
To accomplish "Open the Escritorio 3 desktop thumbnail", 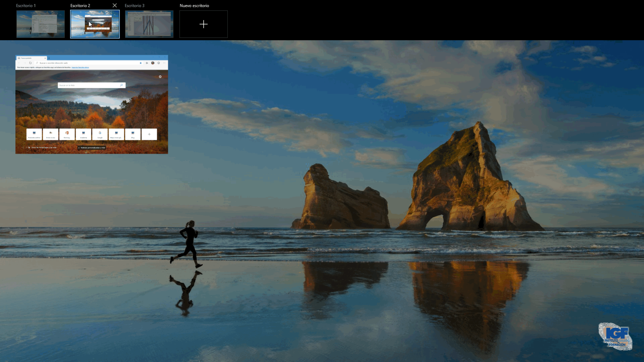I will (149, 24).
